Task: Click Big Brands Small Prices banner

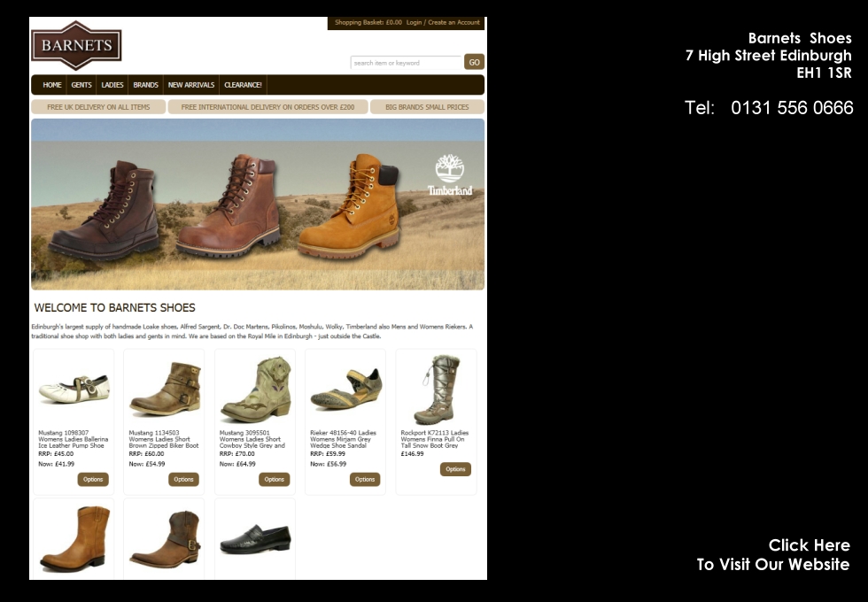Action: (x=427, y=107)
